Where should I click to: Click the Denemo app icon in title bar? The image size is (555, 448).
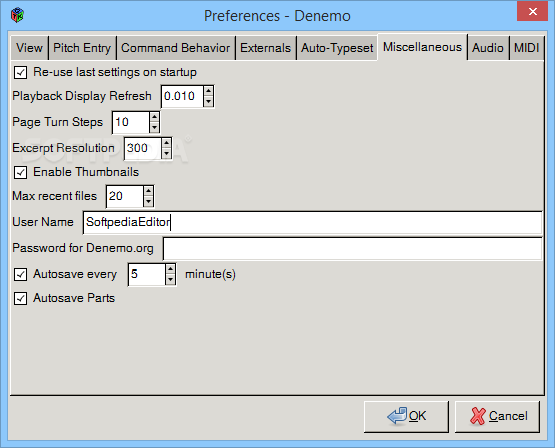[x=17, y=15]
